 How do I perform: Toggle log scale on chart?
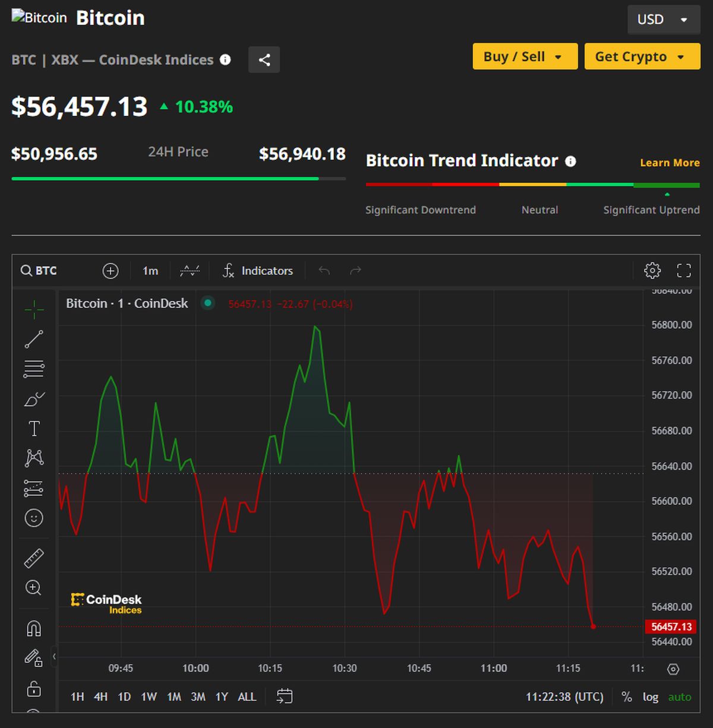click(650, 697)
